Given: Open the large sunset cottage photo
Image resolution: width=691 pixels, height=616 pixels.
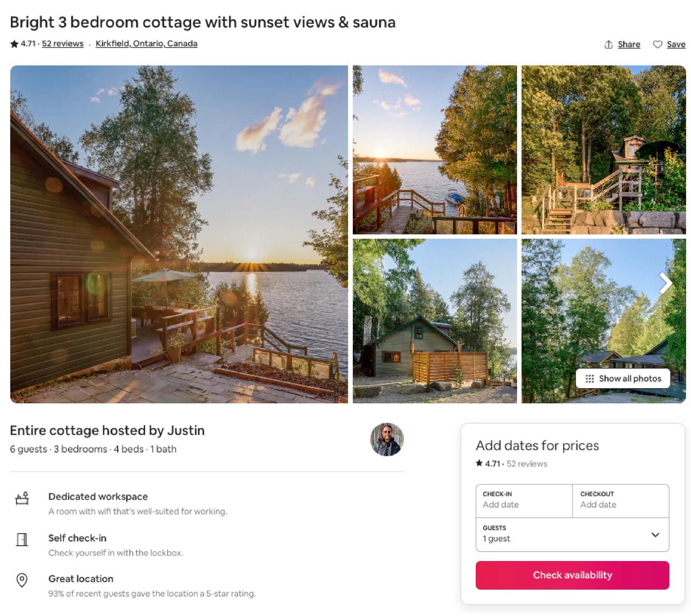Looking at the screenshot, I should click(179, 234).
